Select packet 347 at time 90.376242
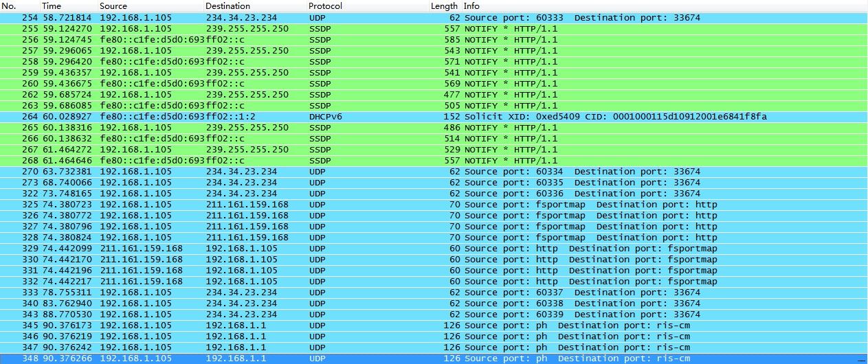Viewport: 868px width, 364px height. 434,348
